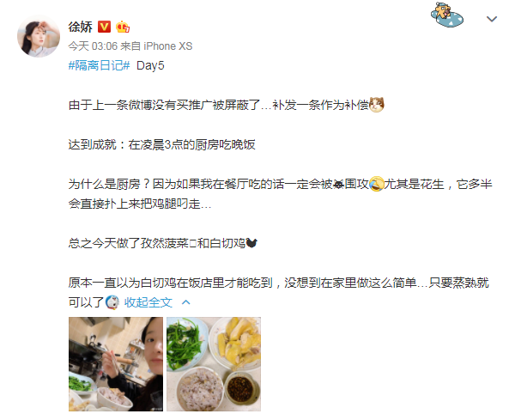Click the Doraemon emoji after 可以了
The height and width of the screenshot is (420, 515).
click(x=112, y=302)
